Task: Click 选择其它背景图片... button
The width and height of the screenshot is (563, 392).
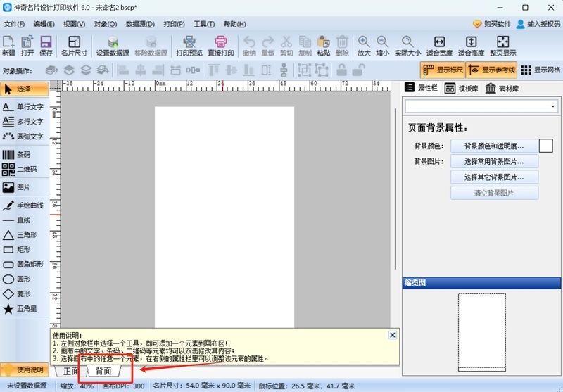Action: [x=494, y=177]
